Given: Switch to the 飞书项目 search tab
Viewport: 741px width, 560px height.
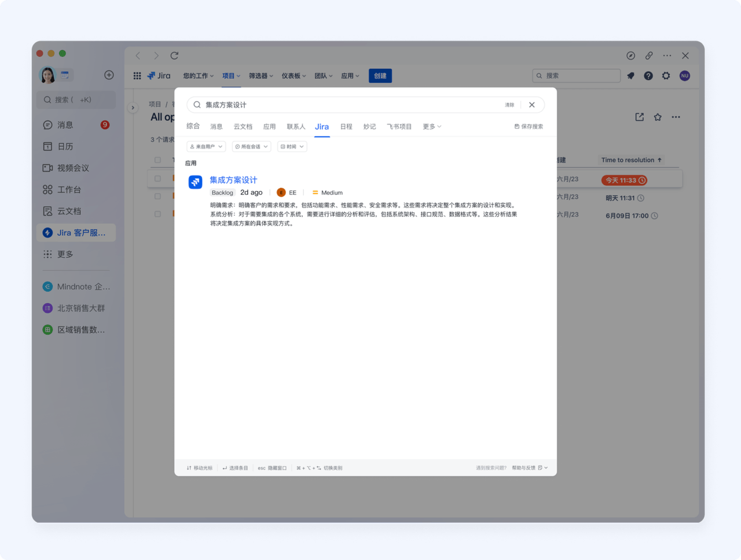Looking at the screenshot, I should (x=399, y=126).
